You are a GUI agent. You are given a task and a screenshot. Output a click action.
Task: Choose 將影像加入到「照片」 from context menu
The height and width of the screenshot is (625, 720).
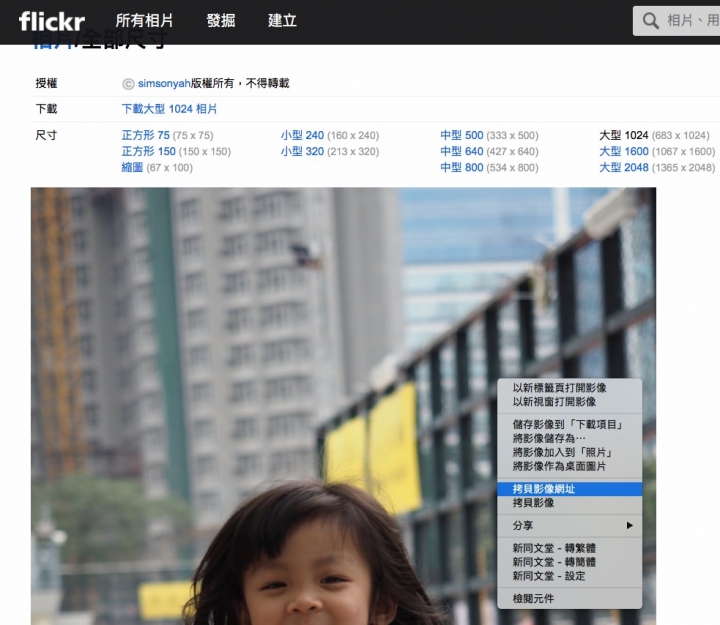(x=569, y=452)
